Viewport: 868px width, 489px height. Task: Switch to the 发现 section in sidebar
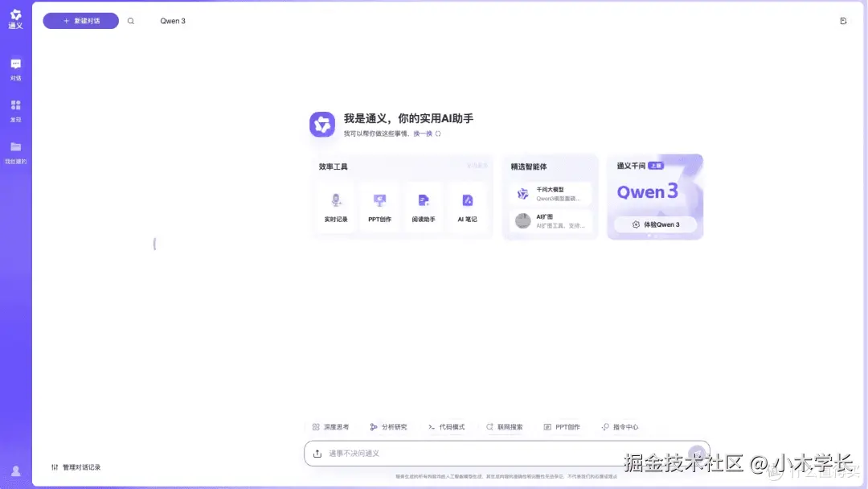pyautogui.click(x=16, y=110)
